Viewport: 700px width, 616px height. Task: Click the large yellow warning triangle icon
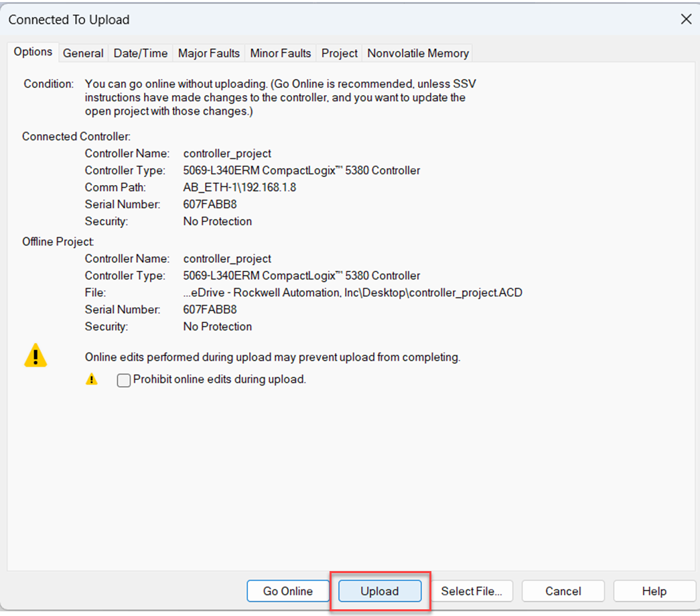(36, 355)
